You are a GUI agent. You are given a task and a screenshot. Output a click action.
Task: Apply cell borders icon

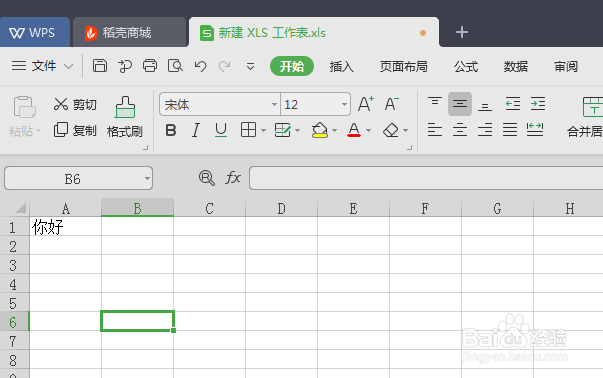[x=248, y=130]
